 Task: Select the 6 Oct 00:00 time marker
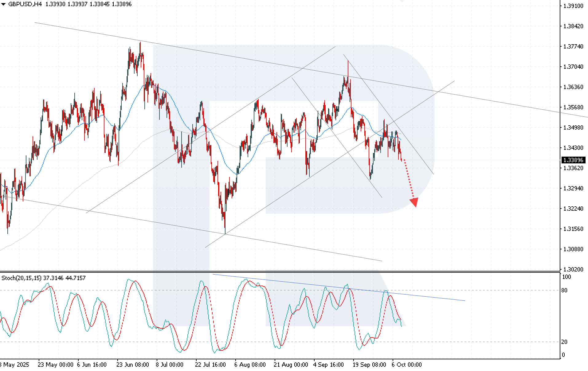[x=407, y=365]
